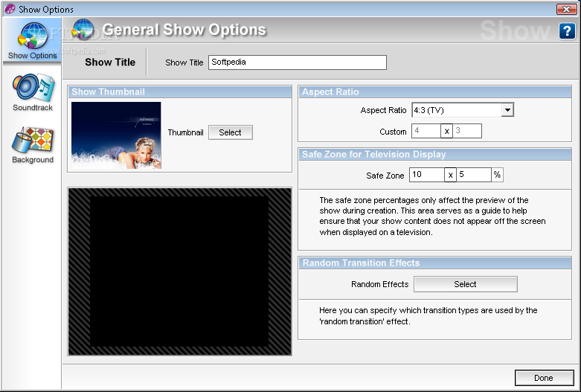The width and height of the screenshot is (581, 392).
Task: Open the Soundtrack sidebar section
Action: [x=33, y=93]
